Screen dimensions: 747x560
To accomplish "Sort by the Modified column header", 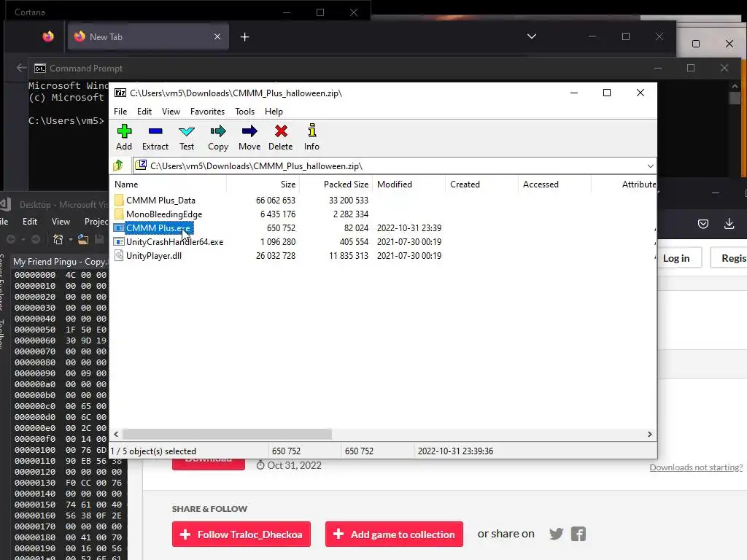I will 409,184.
